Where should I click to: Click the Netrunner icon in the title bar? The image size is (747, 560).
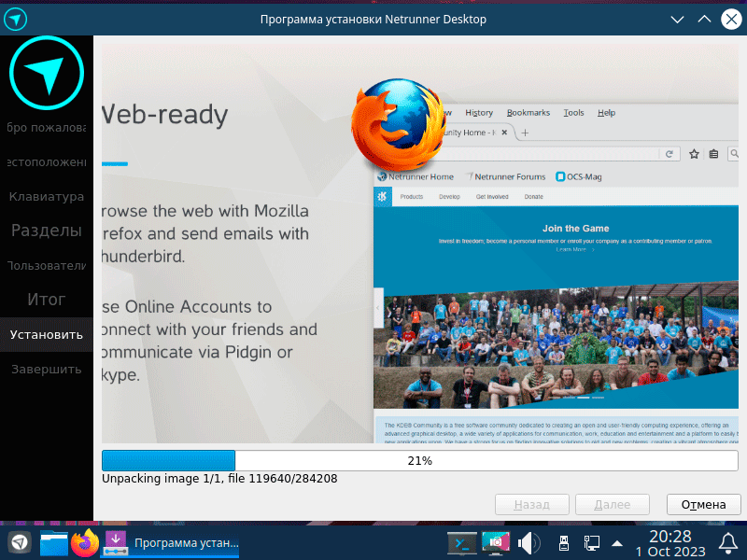tap(15, 19)
